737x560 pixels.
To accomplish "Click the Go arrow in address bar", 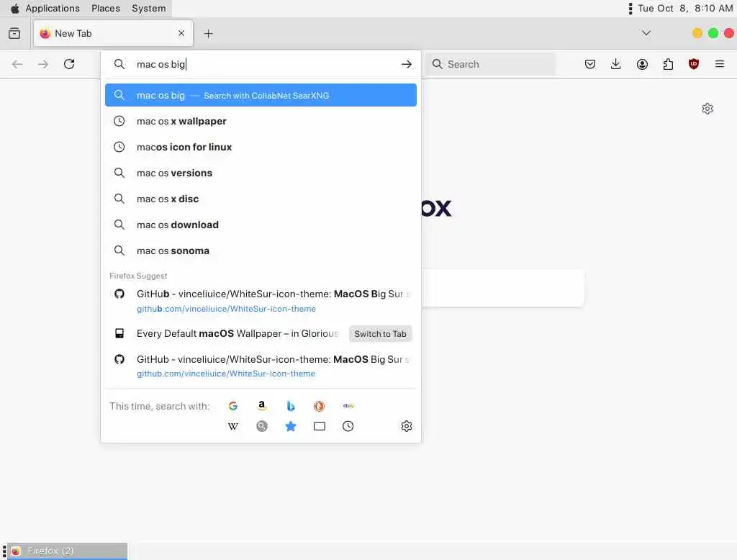I will click(x=407, y=64).
